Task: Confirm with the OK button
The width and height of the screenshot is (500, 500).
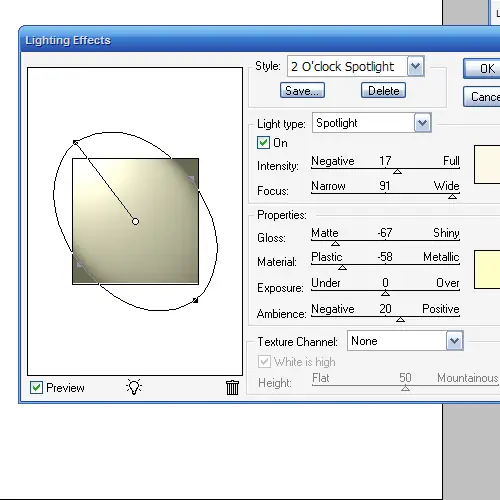Action: click(x=482, y=69)
